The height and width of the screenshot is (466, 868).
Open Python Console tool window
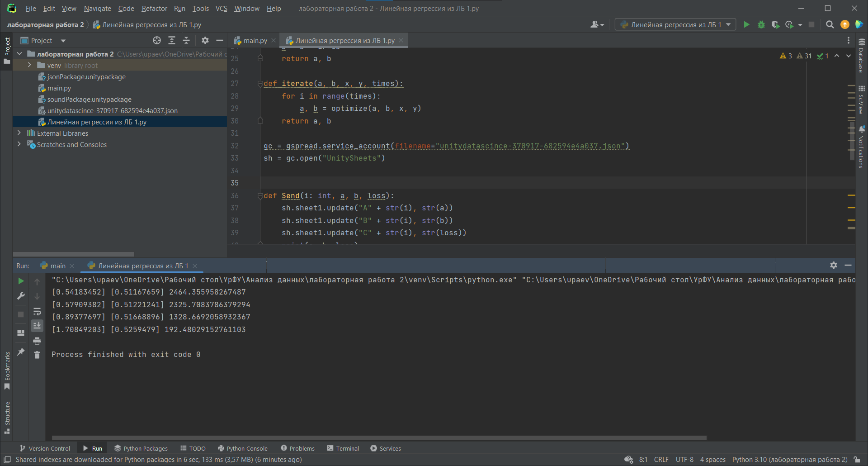[243, 448]
